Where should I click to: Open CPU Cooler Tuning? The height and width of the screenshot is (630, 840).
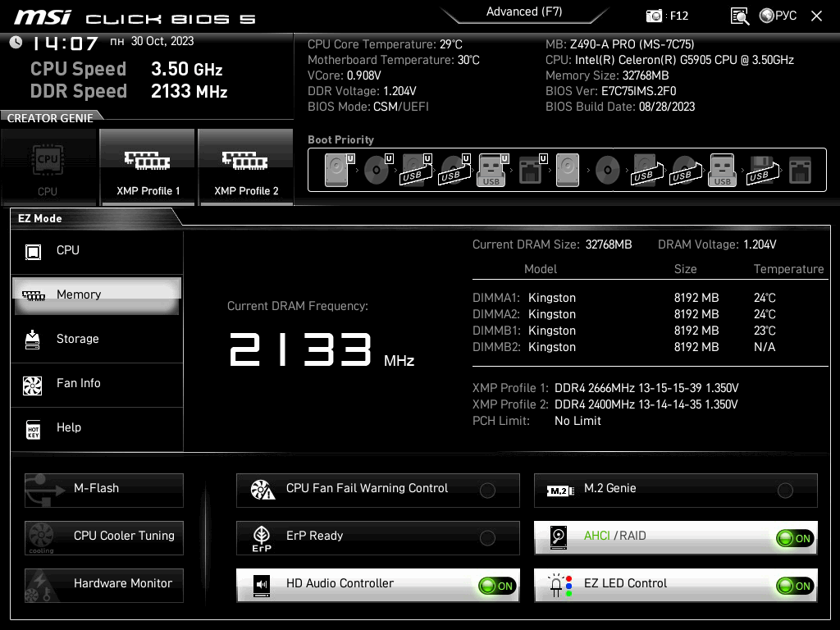[104, 538]
